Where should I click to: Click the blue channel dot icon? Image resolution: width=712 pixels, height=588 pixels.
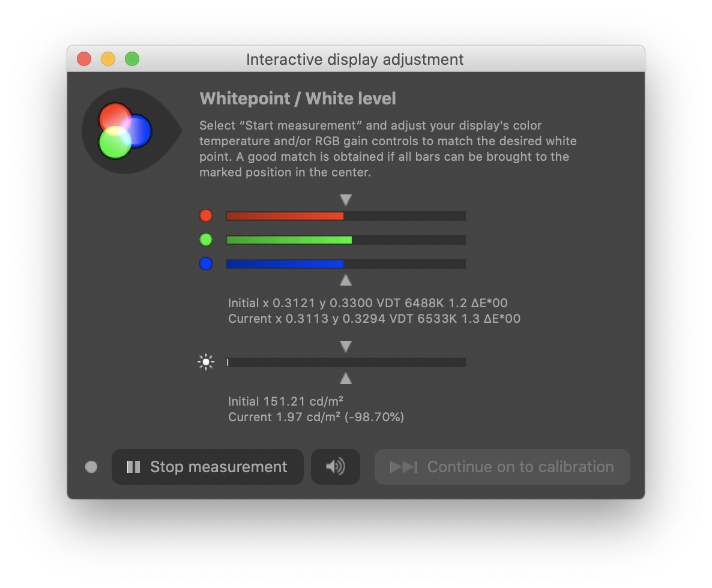(206, 263)
